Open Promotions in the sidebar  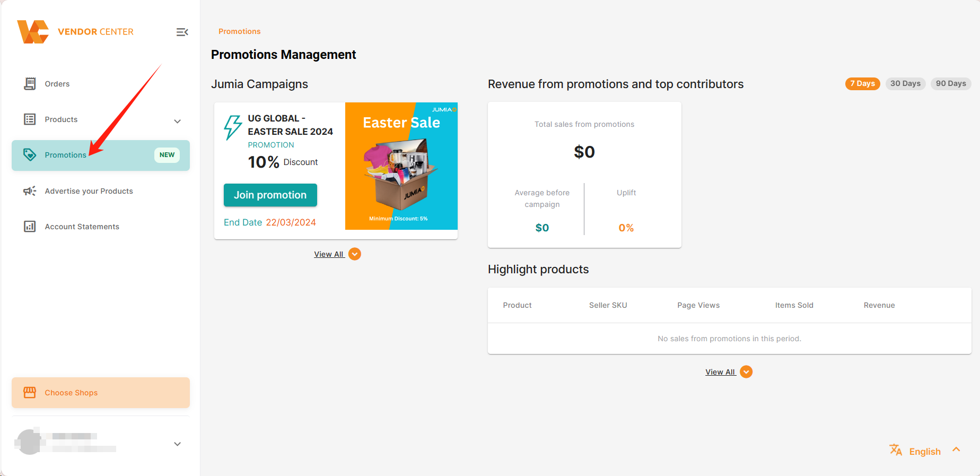point(101,155)
